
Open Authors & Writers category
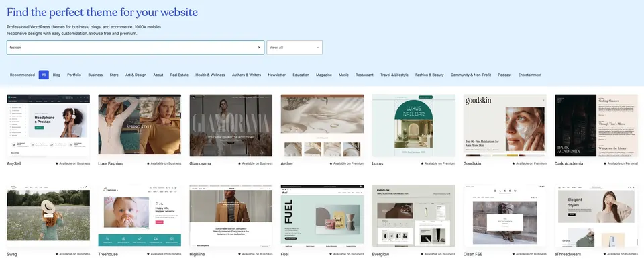click(x=246, y=75)
